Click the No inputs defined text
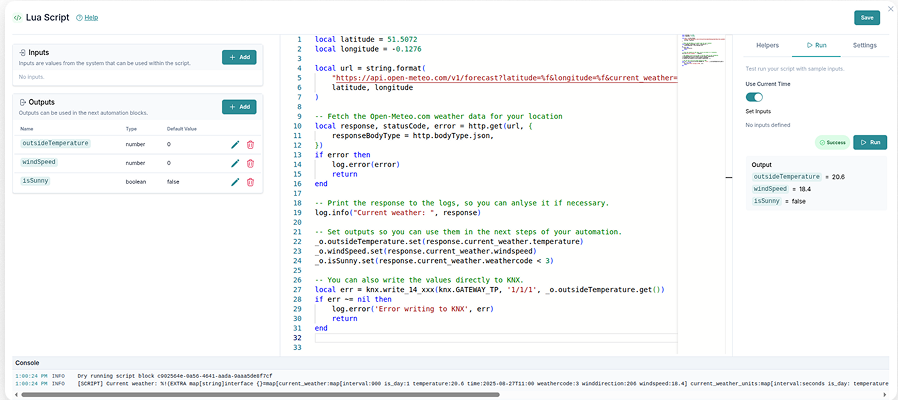 tap(768, 125)
